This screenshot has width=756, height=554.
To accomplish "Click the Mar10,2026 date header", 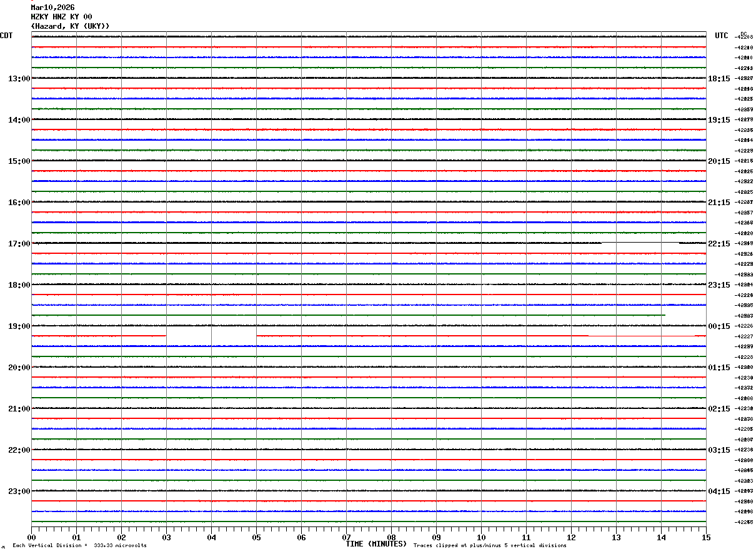I will [52, 8].
